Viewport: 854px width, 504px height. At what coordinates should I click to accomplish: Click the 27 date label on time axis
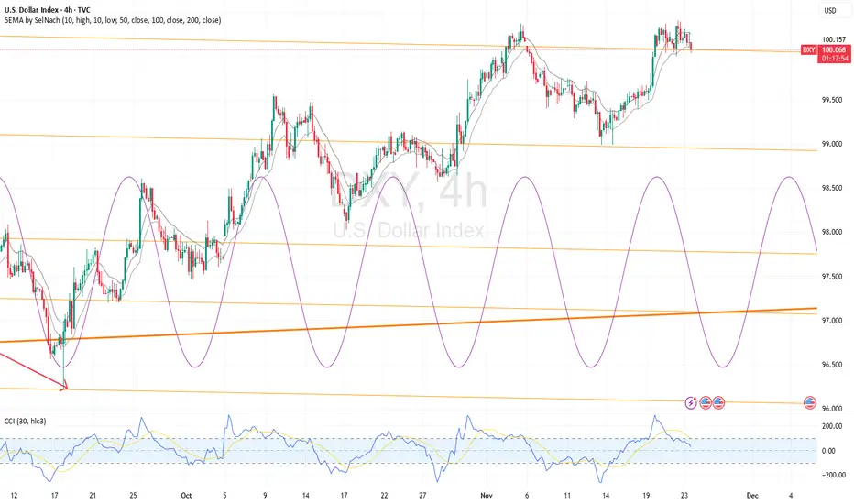(x=422, y=495)
